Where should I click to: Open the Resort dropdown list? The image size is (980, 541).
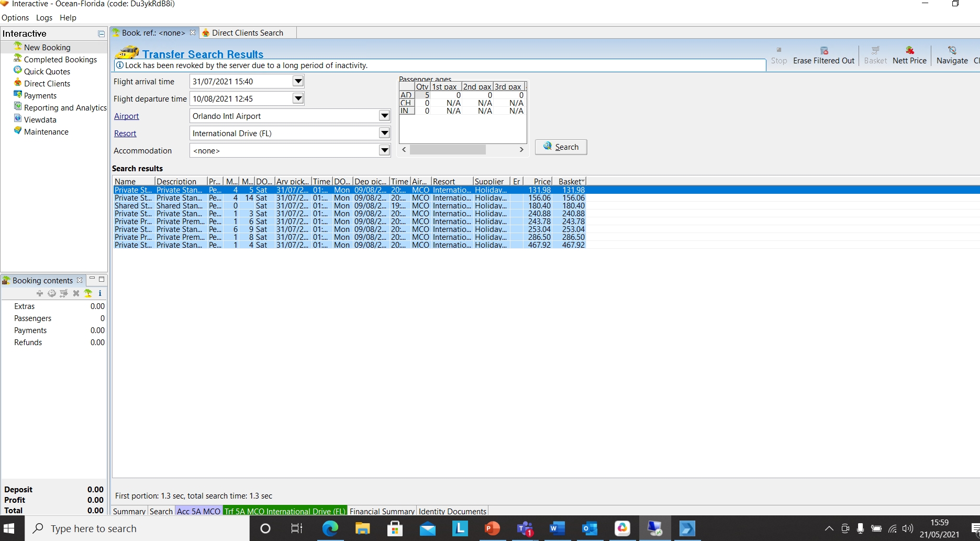[384, 134]
